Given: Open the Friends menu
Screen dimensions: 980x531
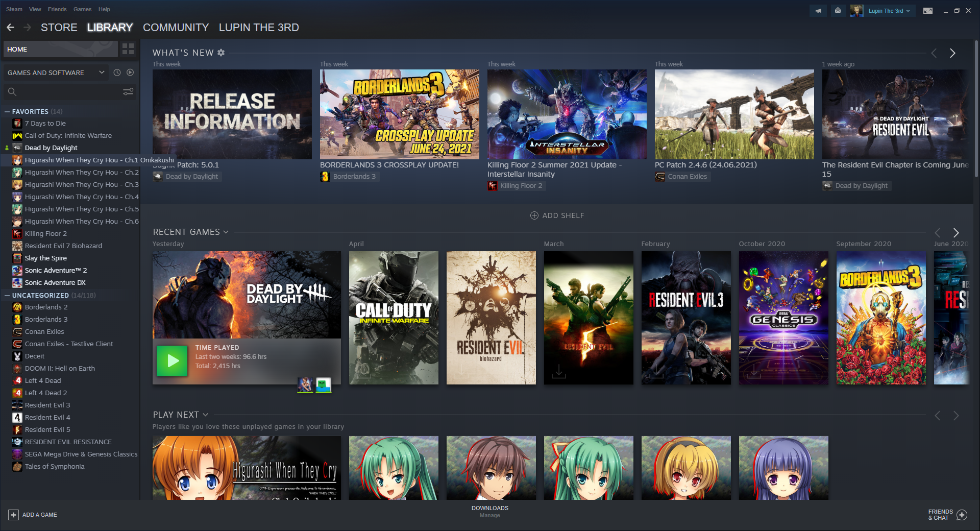Looking at the screenshot, I should [x=57, y=9].
